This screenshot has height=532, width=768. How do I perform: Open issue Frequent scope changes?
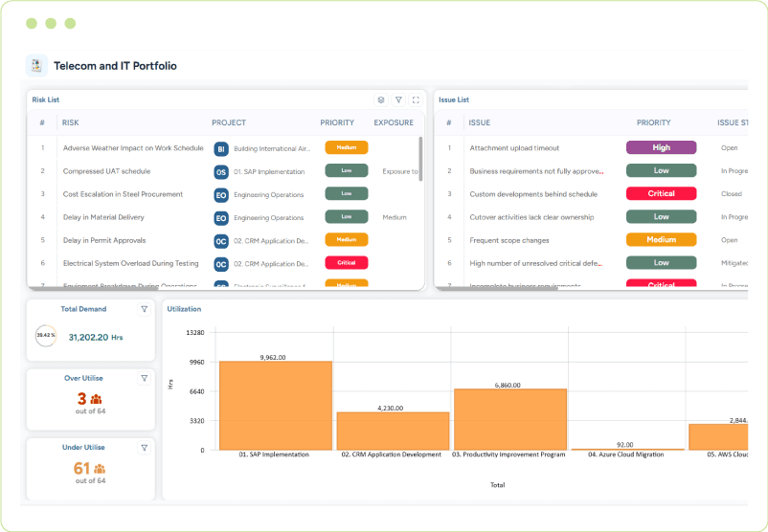[508, 240]
